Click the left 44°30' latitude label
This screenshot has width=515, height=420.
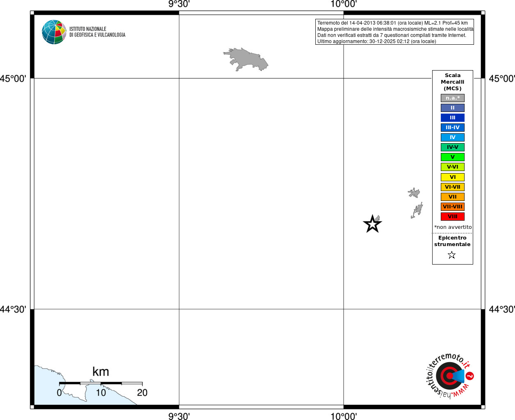13,309
